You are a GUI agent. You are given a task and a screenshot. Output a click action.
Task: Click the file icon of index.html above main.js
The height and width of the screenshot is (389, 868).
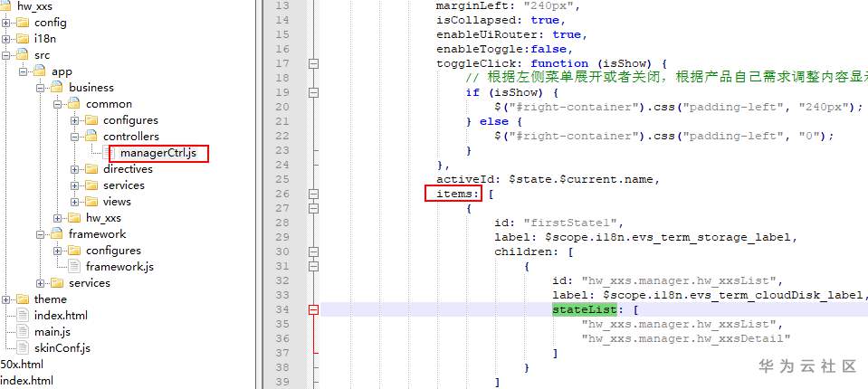[x=23, y=316]
